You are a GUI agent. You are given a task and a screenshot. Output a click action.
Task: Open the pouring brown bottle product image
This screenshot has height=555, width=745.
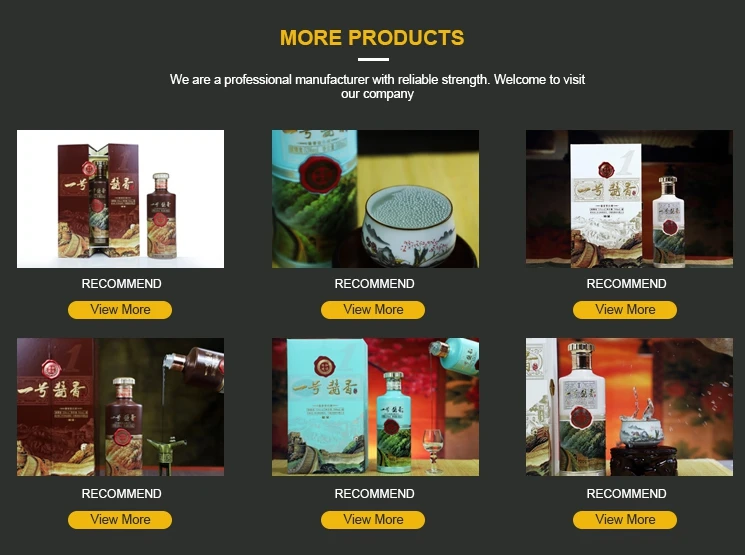click(x=120, y=407)
